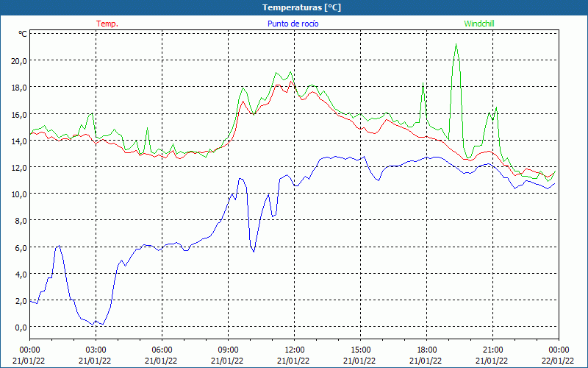588x368 pixels.
Task: Select the red 'Temp.' legend label
Action: coord(107,24)
